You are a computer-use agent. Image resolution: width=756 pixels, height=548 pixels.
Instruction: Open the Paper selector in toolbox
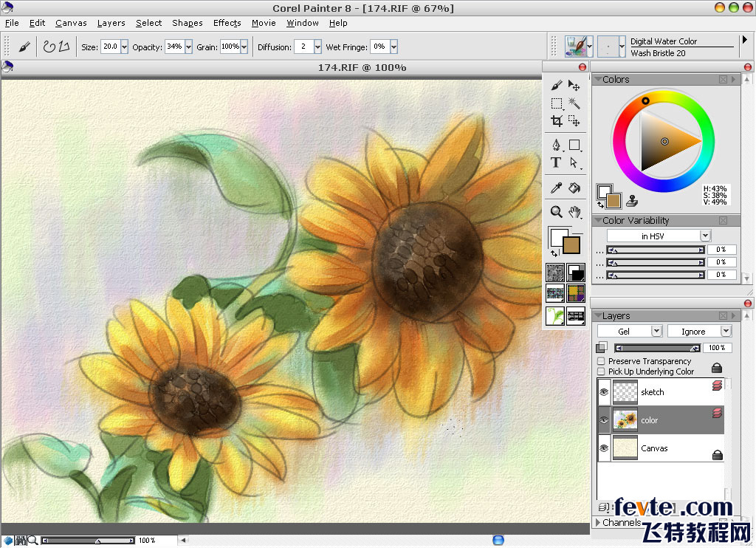click(555, 273)
